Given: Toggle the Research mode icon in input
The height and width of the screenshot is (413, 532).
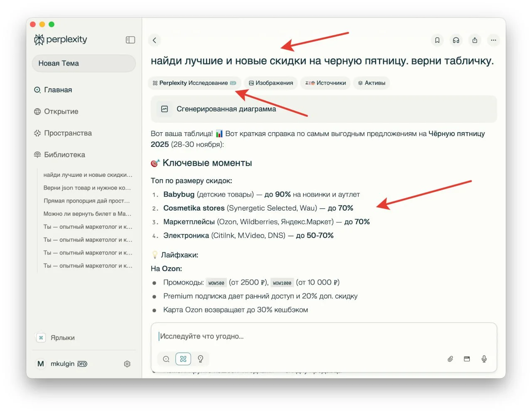Looking at the screenshot, I should click(x=183, y=359).
